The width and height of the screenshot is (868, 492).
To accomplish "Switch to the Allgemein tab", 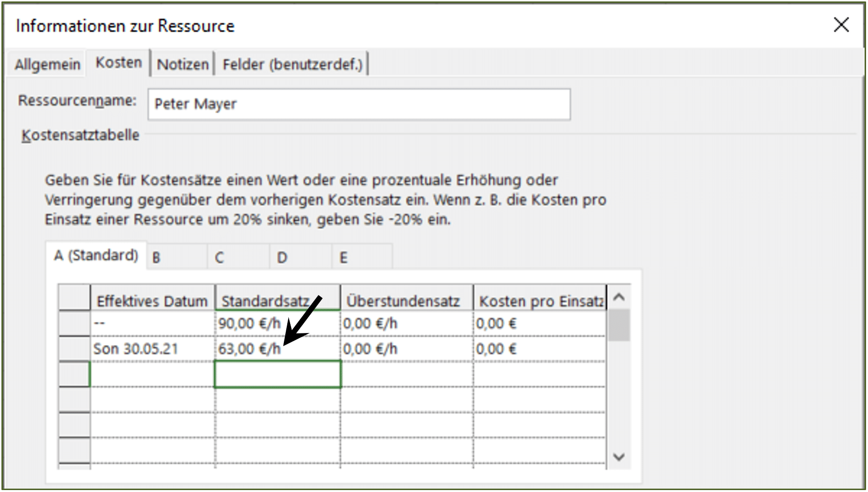I will (x=47, y=64).
